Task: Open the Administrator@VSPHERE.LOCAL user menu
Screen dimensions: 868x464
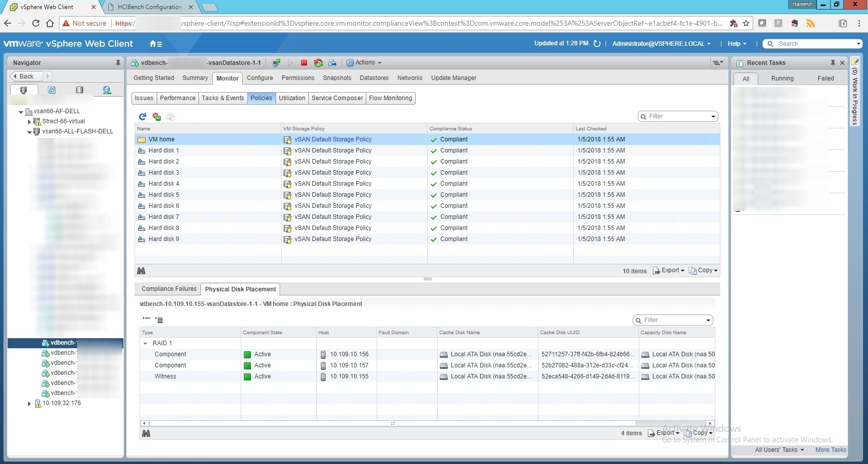Action: tap(661, 44)
